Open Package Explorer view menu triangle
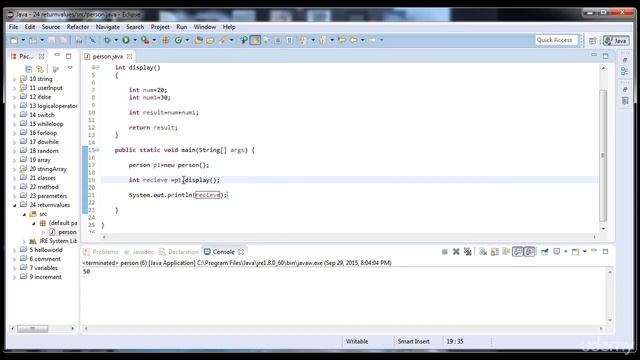This screenshot has width=640, height=360. click(70, 68)
